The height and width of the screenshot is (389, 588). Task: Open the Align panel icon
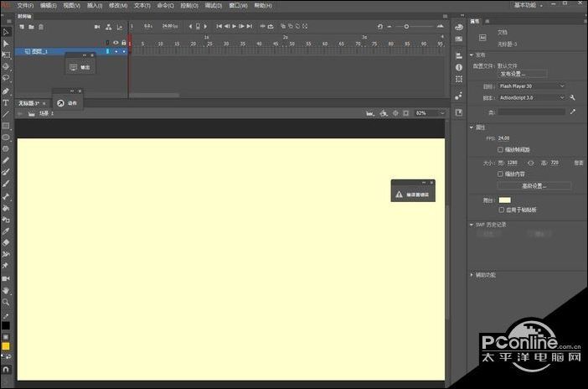click(x=459, y=56)
